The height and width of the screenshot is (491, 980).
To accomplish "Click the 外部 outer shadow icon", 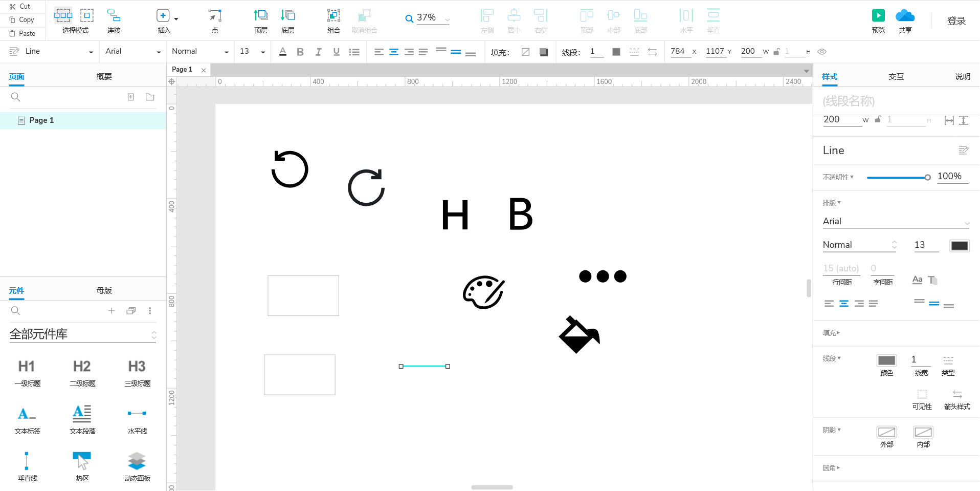I will click(886, 432).
